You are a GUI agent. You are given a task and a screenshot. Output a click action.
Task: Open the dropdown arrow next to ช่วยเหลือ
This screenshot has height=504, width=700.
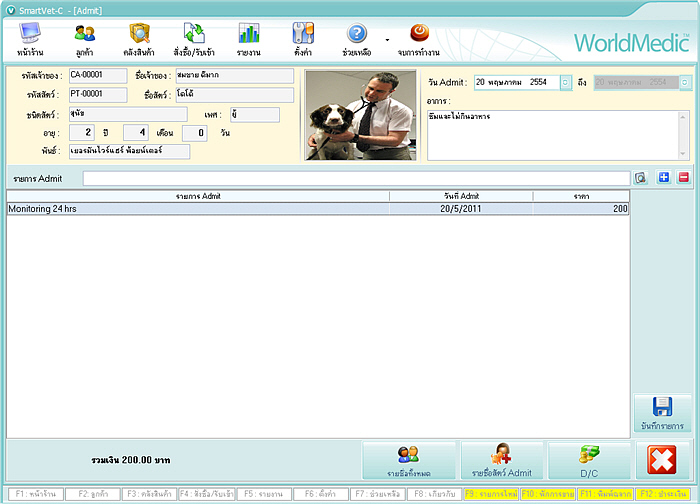click(387, 42)
